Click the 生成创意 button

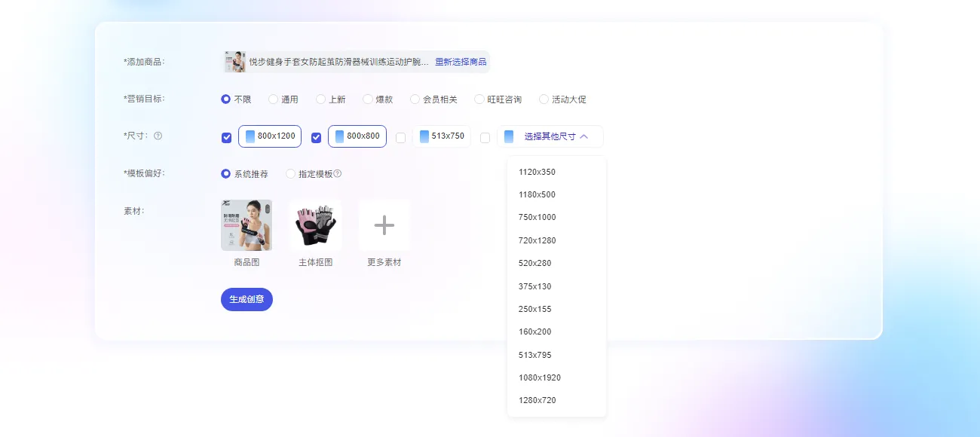pos(247,299)
